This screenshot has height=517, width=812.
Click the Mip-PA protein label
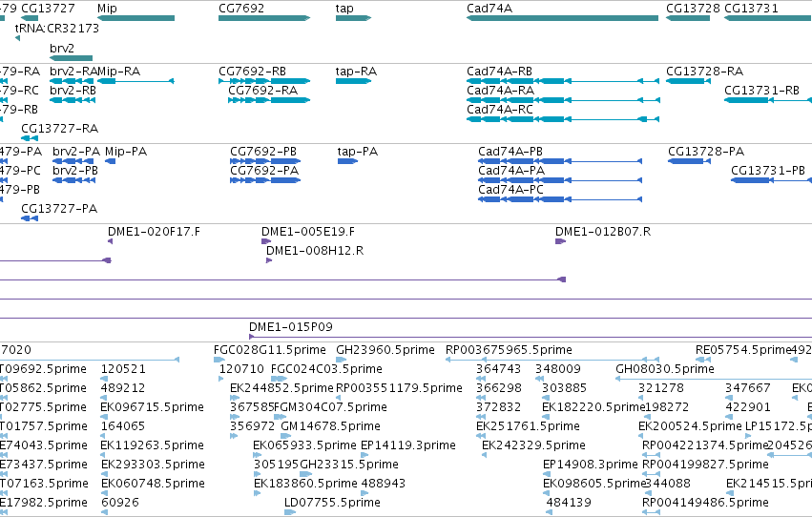tap(126, 152)
